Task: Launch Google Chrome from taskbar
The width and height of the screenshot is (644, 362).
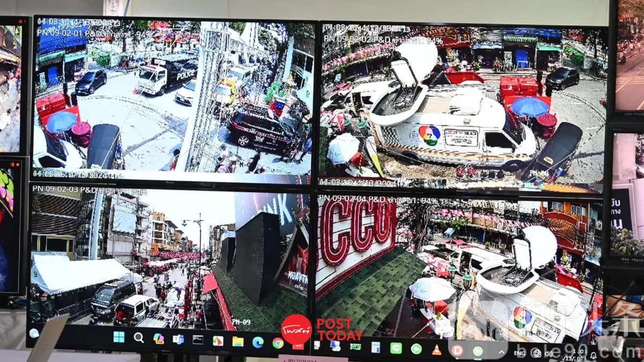Action: [x=278, y=343]
